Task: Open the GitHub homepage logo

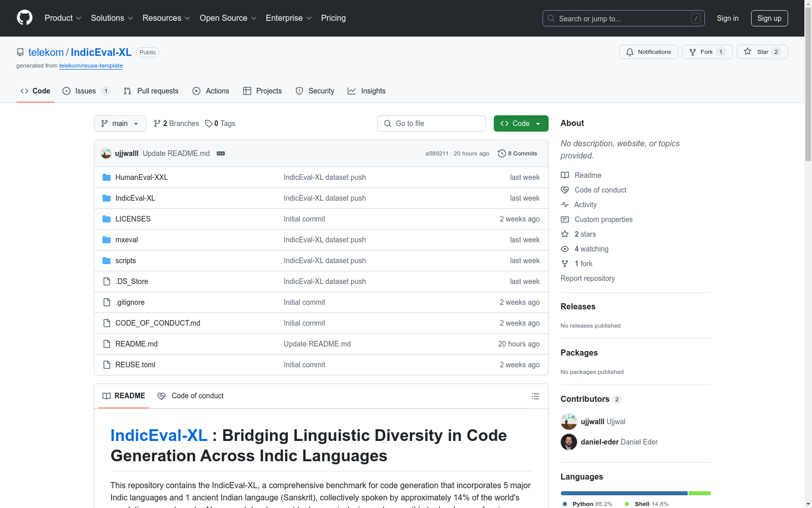Action: click(24, 18)
